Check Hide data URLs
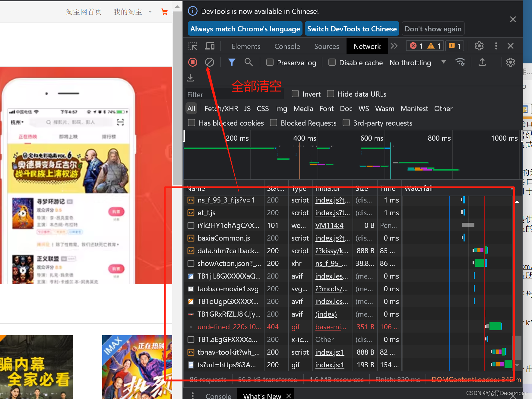Image resolution: width=532 pixels, height=399 pixels. 331,94
